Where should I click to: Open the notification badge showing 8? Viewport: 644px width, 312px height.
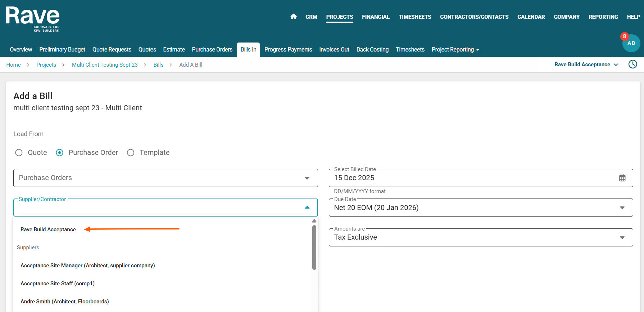coord(624,36)
